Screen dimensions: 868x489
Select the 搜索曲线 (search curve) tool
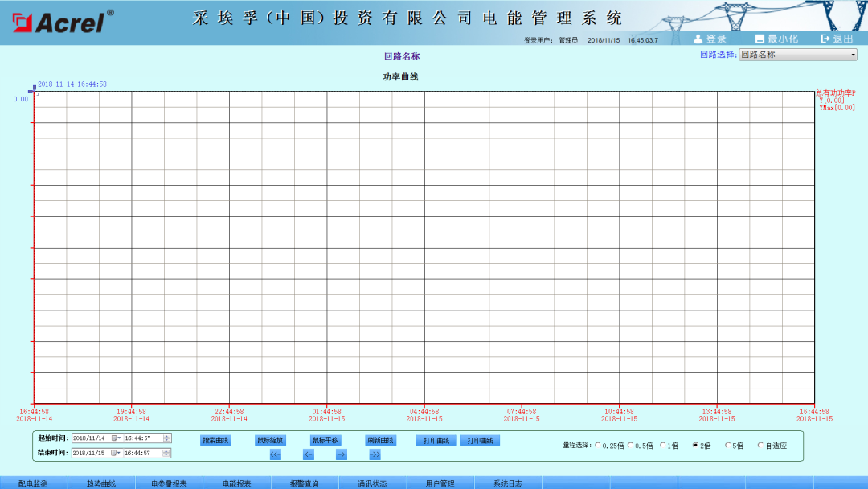pos(216,440)
